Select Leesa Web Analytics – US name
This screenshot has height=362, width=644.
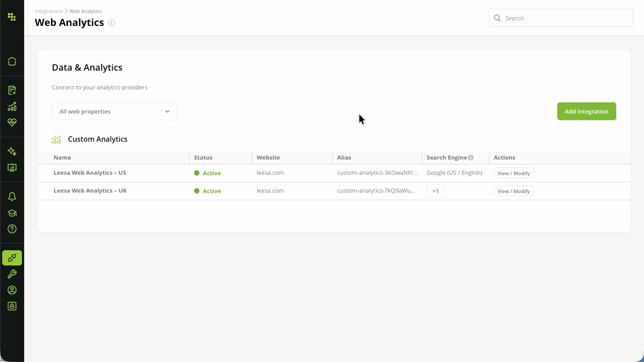click(90, 173)
